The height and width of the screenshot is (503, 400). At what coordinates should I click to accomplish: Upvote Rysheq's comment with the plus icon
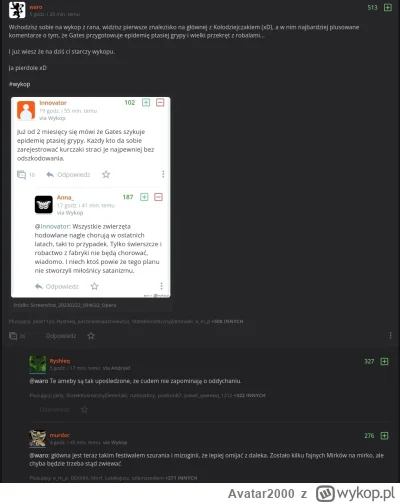[x=384, y=361]
